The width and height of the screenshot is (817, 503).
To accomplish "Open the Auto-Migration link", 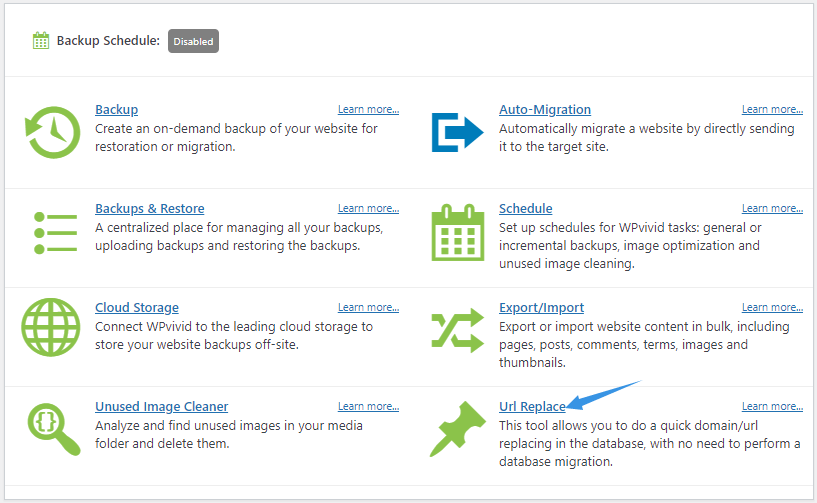I will 545,109.
